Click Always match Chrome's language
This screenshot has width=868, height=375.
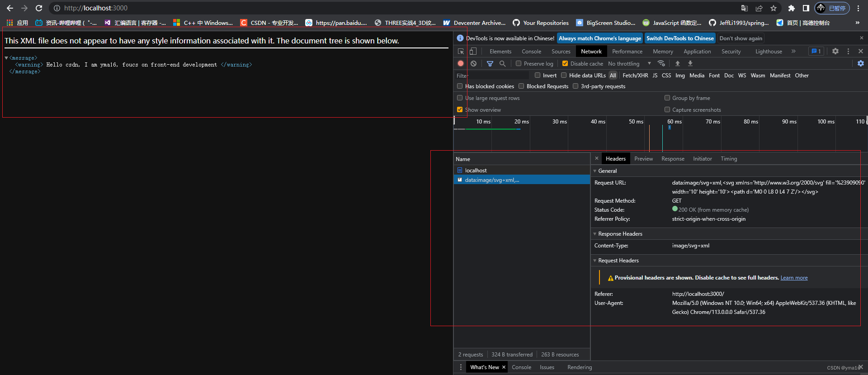pyautogui.click(x=600, y=38)
